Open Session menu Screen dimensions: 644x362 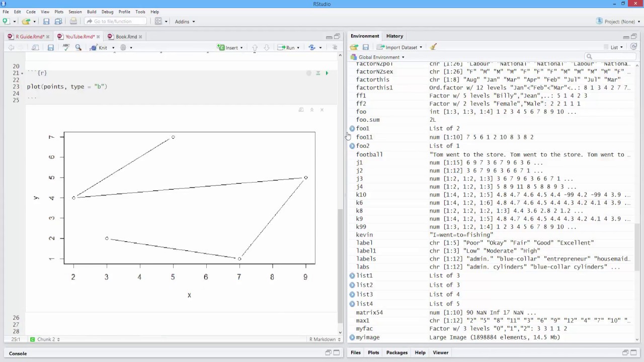click(x=75, y=12)
